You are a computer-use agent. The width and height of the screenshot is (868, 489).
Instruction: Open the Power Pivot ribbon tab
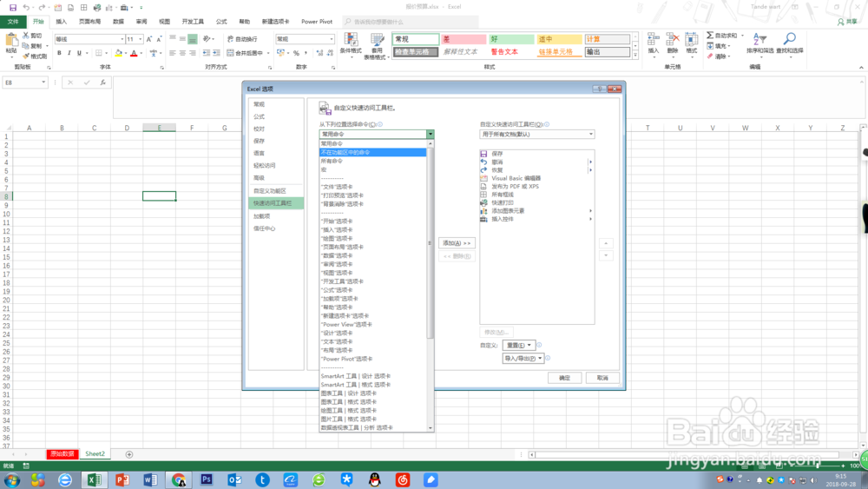tap(317, 22)
